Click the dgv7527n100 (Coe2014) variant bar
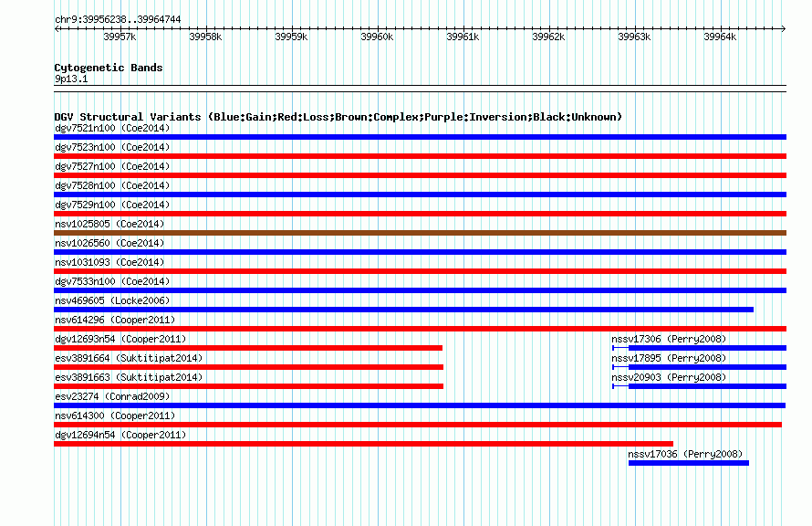 point(420,175)
